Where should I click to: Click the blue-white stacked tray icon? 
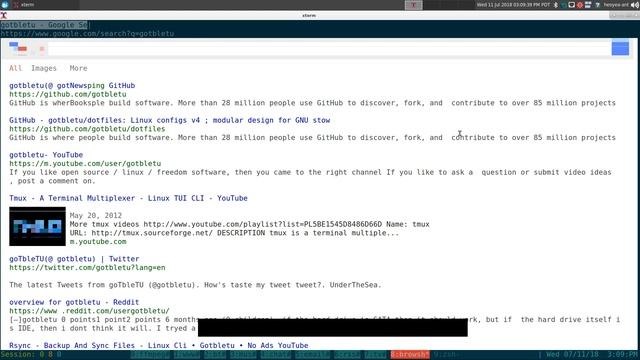pyautogui.click(x=588, y=5)
